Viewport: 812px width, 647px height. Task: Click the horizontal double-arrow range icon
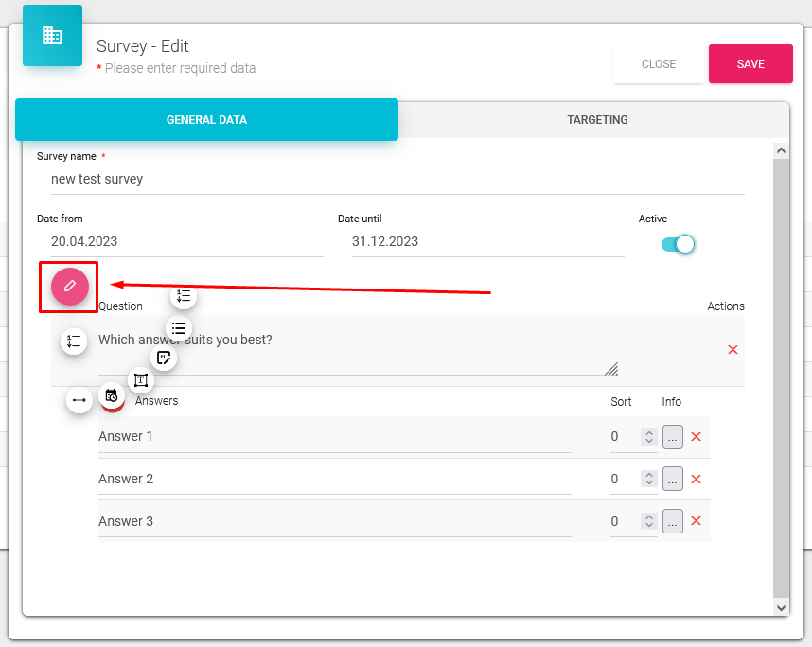(79, 400)
